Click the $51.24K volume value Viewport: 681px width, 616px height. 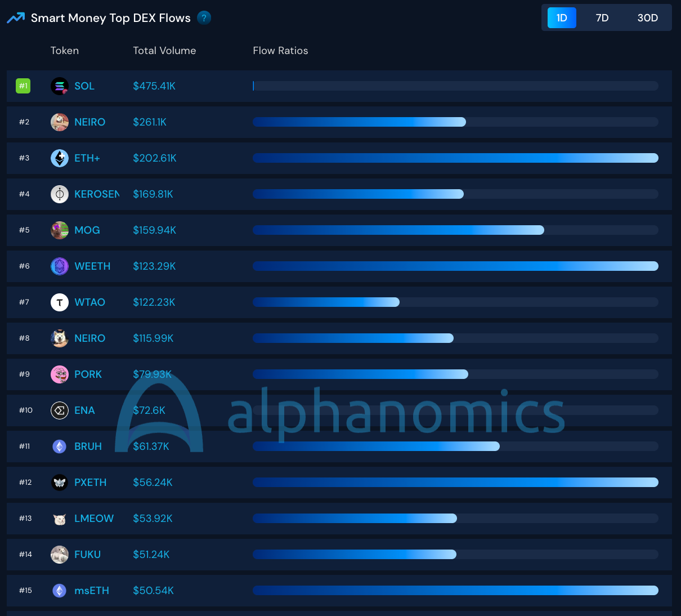click(151, 555)
